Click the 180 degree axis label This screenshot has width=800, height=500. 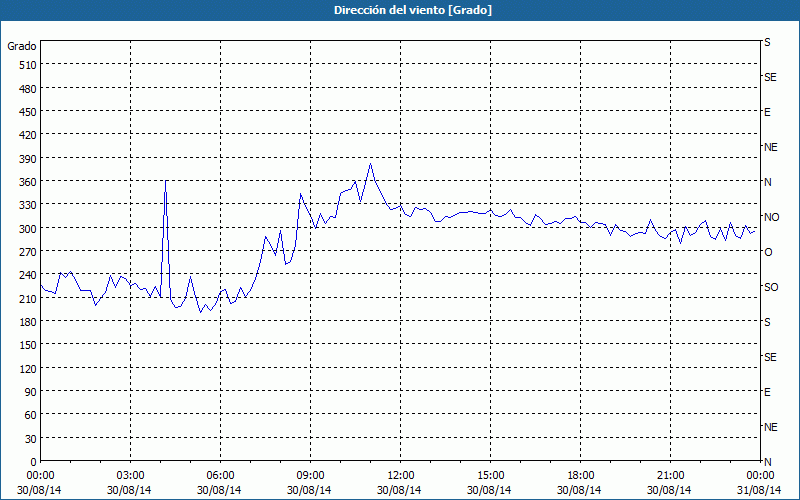pos(29,322)
